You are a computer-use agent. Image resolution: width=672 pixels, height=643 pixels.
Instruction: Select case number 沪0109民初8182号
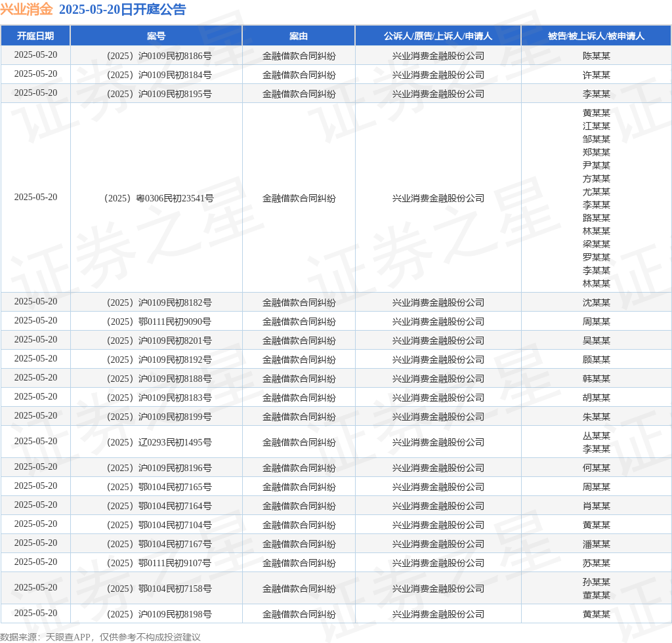pos(159,302)
